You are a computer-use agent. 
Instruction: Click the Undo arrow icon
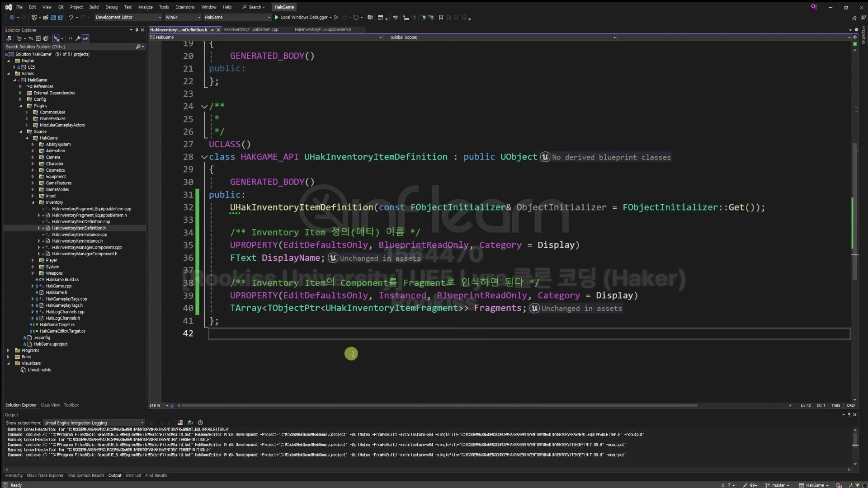tap(71, 18)
